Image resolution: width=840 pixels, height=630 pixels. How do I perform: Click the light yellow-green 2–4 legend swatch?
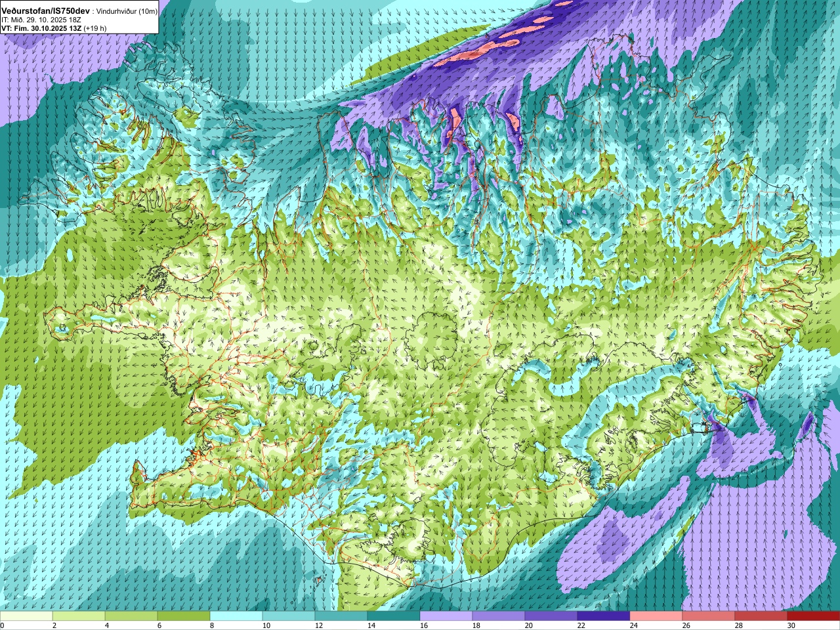click(79, 616)
